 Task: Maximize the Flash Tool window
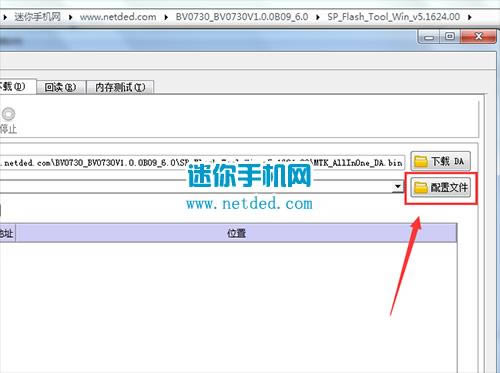point(450,37)
